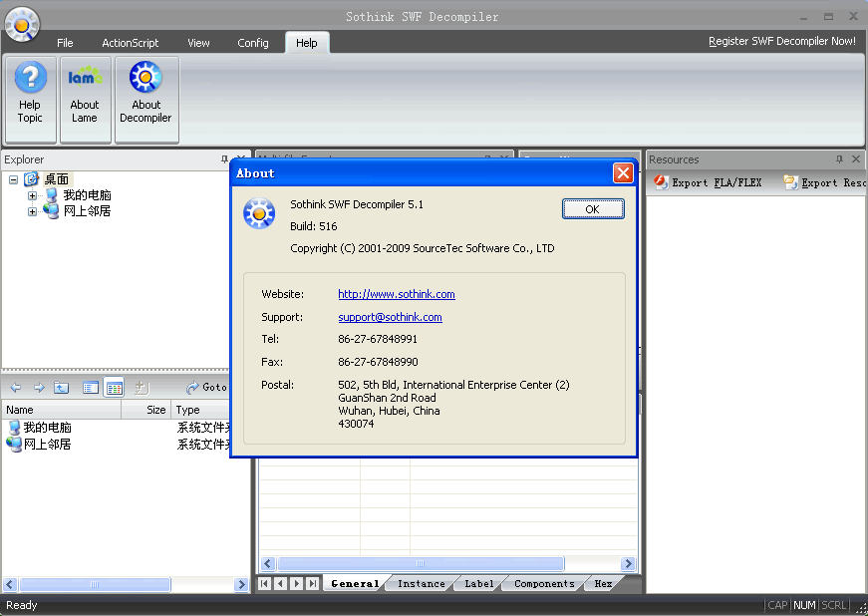Click the center panel horizontal scrollbar thumb

pyautogui.click(x=421, y=563)
